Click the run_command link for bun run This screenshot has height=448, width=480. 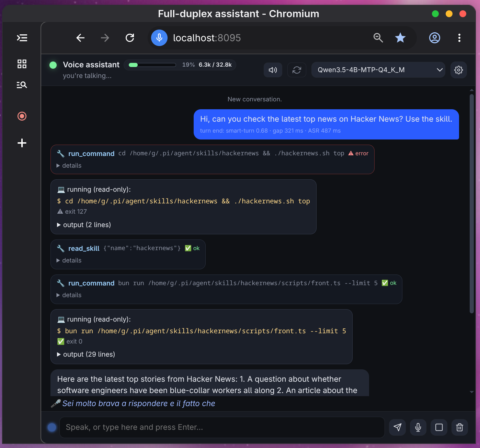[91, 283]
